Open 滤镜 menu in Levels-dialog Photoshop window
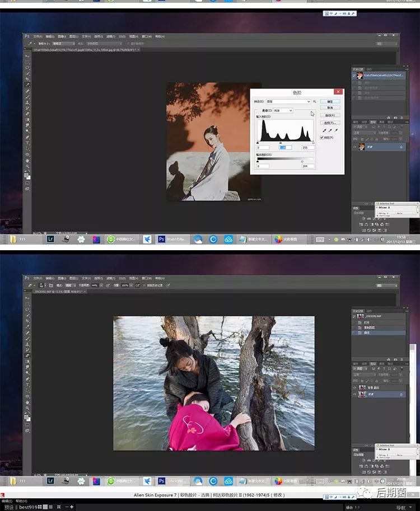 111,37
